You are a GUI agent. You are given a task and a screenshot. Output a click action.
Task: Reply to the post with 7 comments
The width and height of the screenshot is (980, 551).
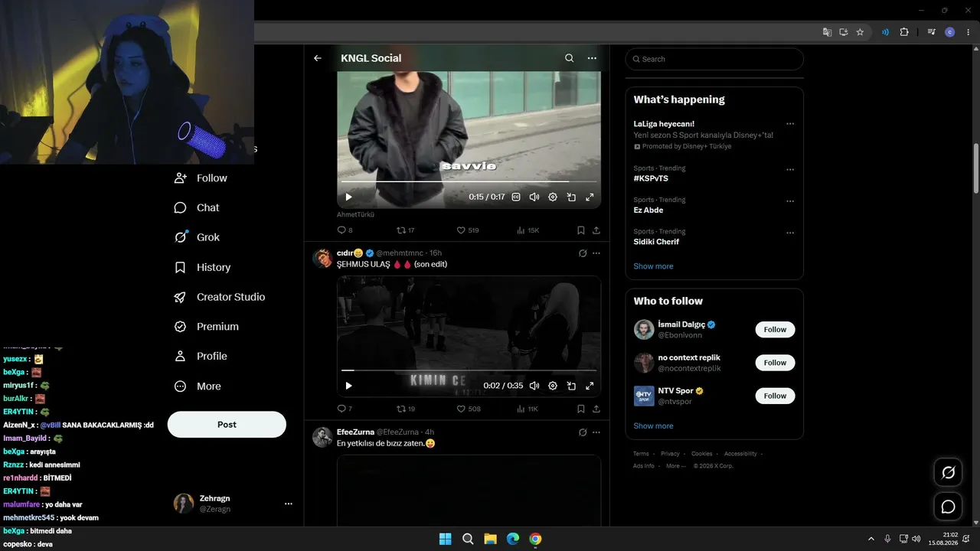tap(345, 409)
